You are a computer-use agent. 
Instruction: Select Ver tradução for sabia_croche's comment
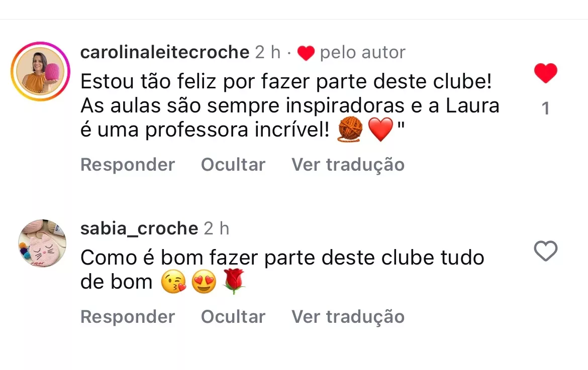coord(348,316)
